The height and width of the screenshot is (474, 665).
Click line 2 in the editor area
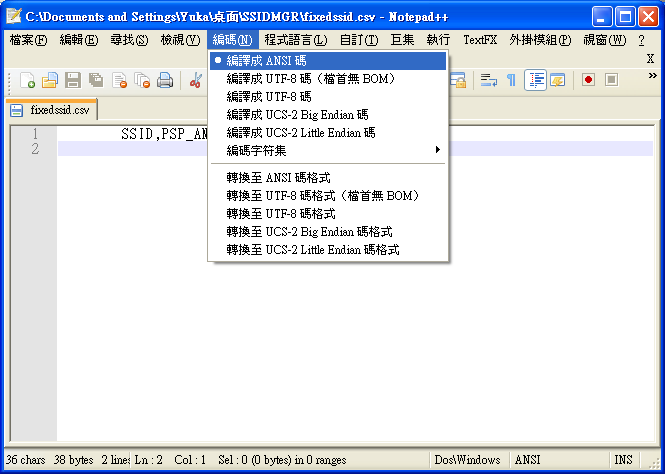(x=350, y=149)
